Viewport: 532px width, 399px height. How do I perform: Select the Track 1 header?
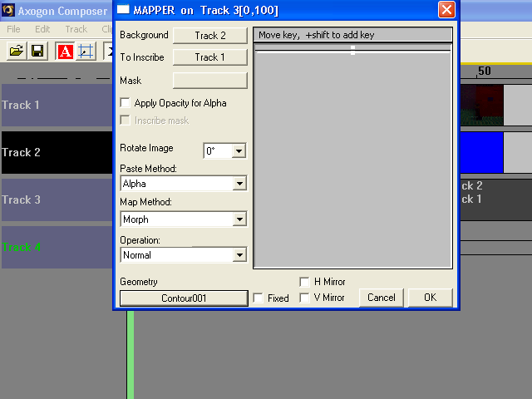[x=57, y=106]
